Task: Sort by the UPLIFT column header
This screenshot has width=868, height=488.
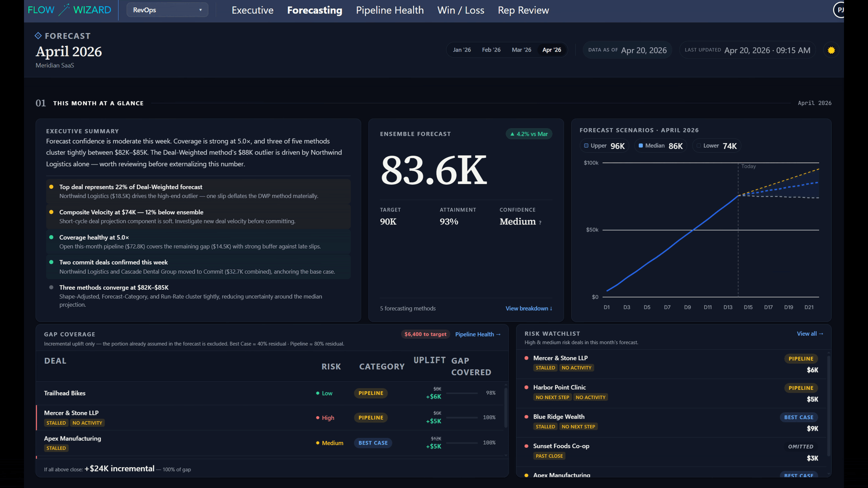Action: (429, 360)
